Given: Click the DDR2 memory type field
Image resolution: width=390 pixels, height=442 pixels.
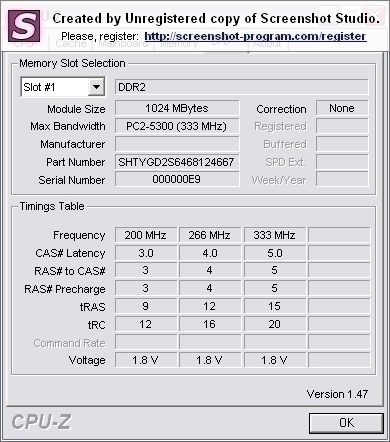Looking at the screenshot, I should coord(242,87).
